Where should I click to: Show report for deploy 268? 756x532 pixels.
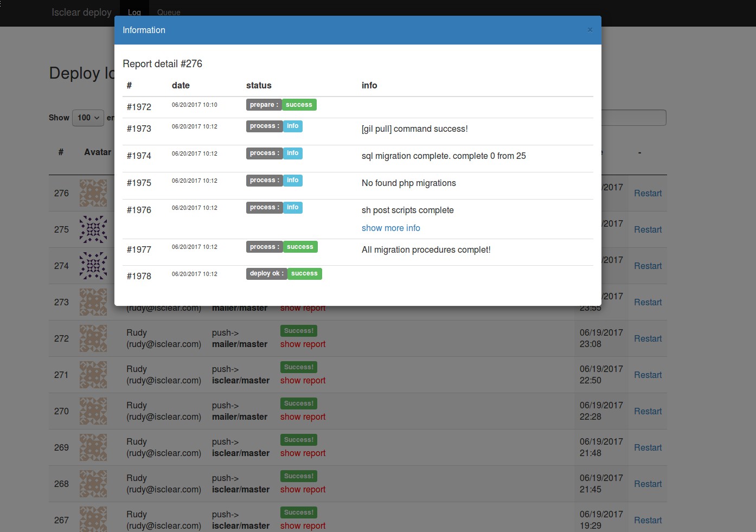303,490
